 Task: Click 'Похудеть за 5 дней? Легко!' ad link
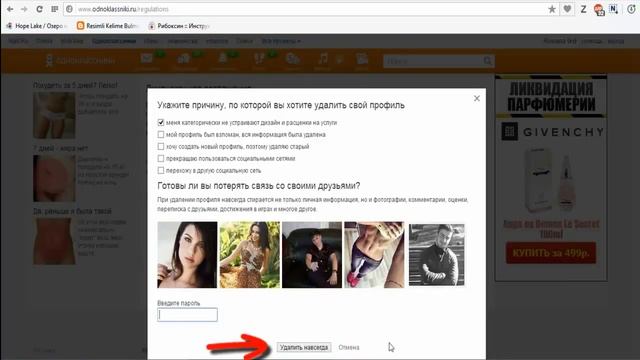(x=75, y=85)
